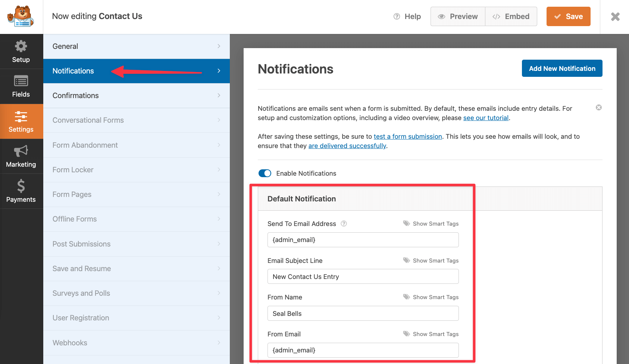Dismiss the notifications info notice

tap(599, 107)
